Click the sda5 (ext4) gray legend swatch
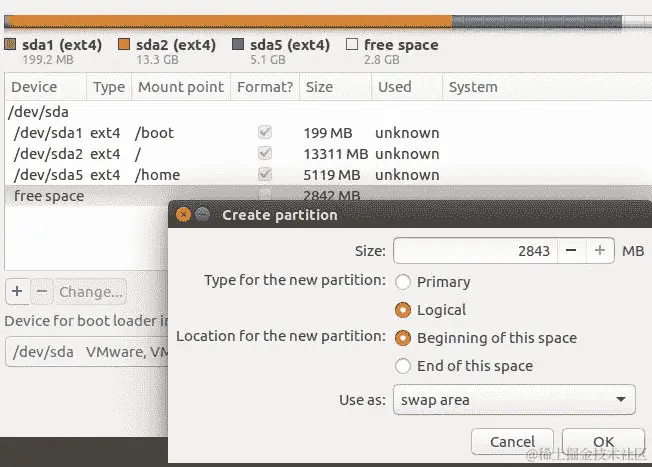 [x=238, y=44]
